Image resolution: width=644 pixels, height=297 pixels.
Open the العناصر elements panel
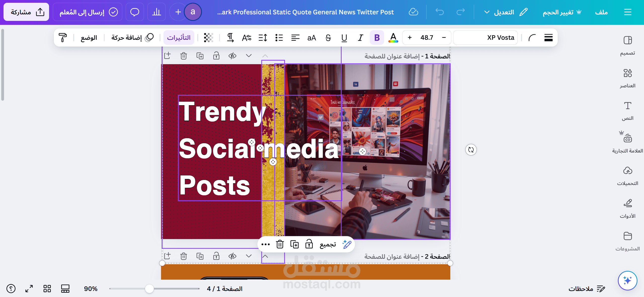tap(627, 78)
